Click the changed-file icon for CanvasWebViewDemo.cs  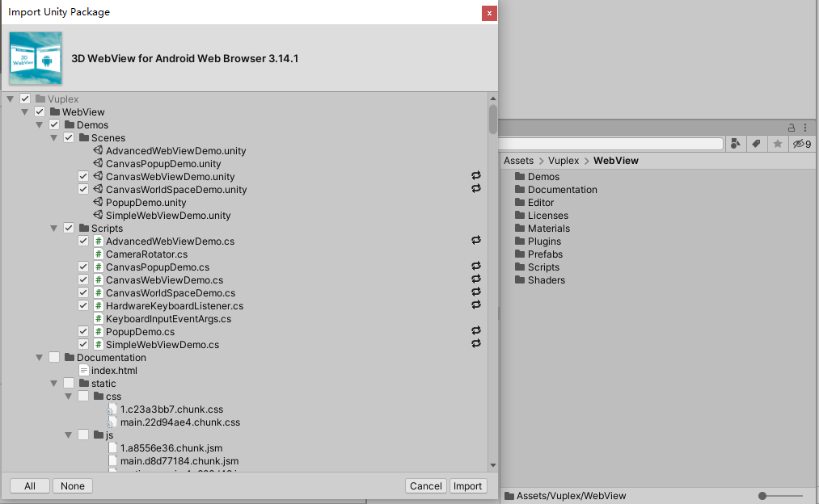(476, 279)
